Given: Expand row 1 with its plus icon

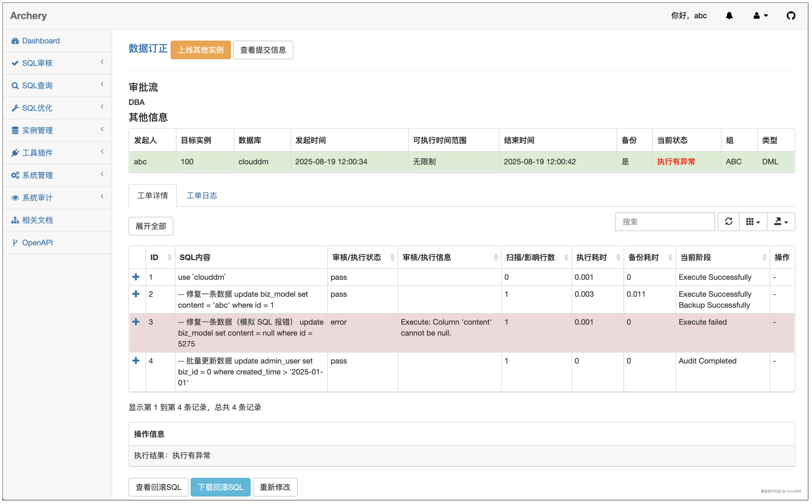Looking at the screenshot, I should (136, 277).
